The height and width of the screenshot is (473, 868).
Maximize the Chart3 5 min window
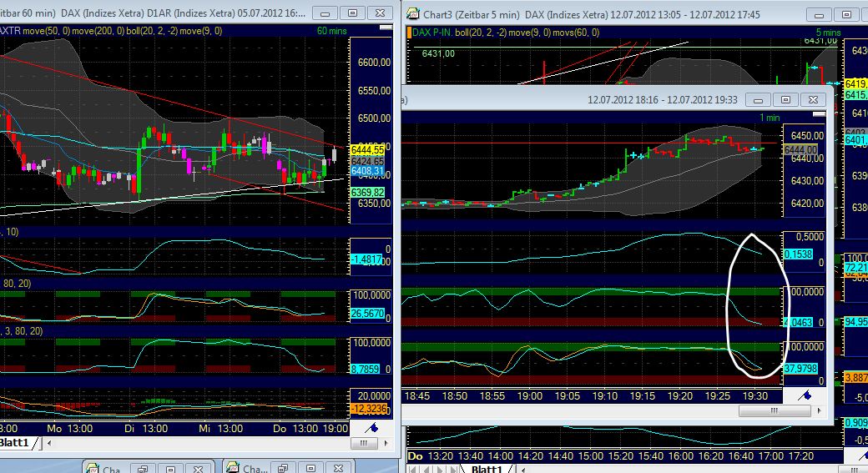[846, 14]
